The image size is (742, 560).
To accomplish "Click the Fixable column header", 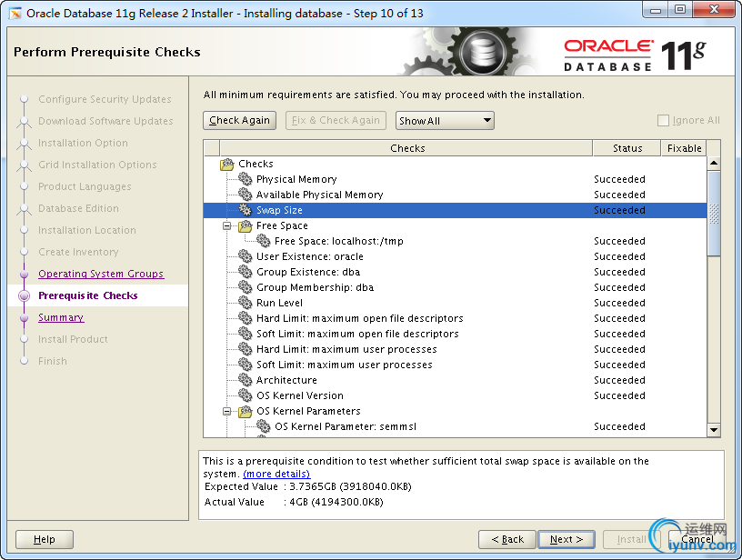I will (684, 148).
